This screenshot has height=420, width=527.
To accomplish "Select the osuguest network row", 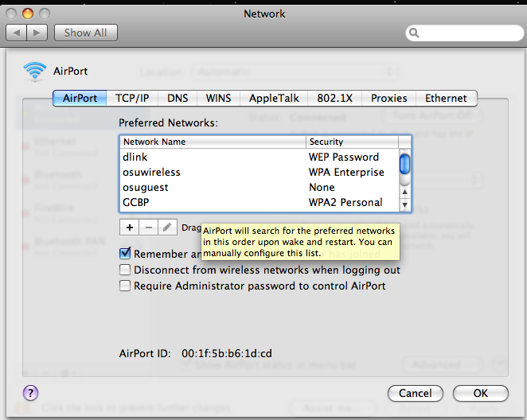I will 260,188.
